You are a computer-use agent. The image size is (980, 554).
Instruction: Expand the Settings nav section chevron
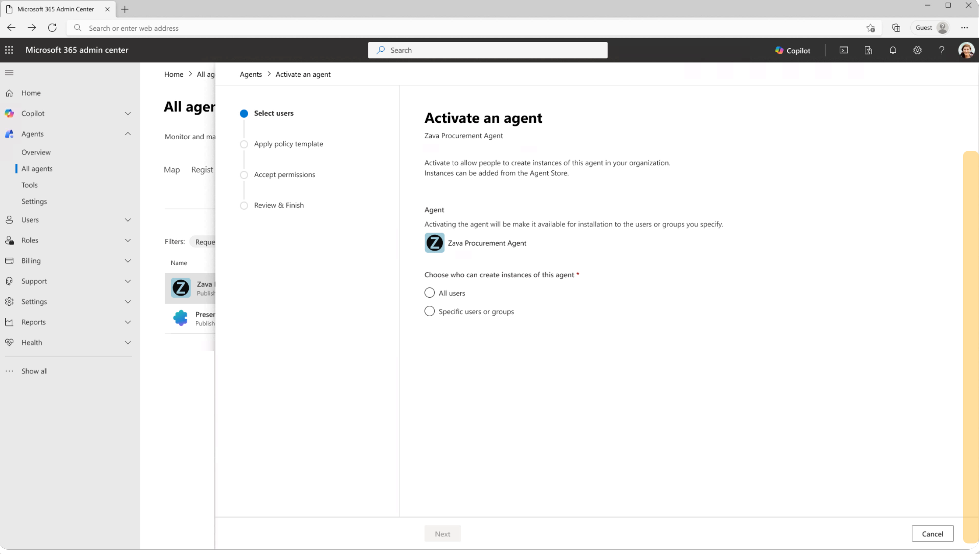[x=128, y=302]
